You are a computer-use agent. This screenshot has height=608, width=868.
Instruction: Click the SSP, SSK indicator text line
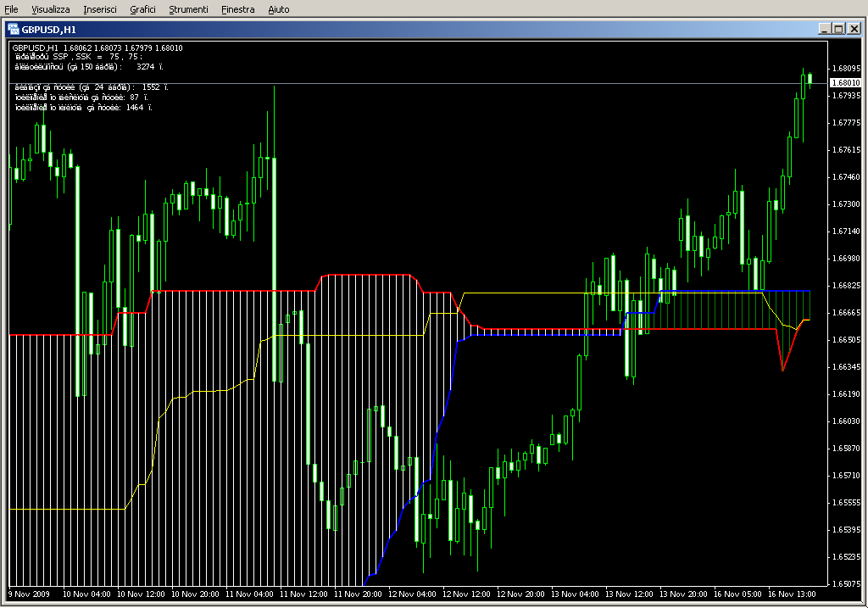point(77,56)
